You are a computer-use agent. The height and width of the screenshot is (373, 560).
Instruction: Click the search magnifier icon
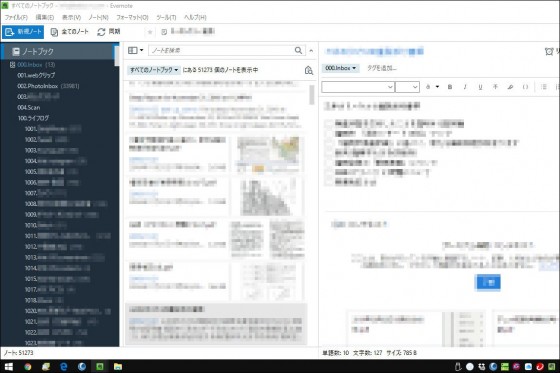pos(298,50)
